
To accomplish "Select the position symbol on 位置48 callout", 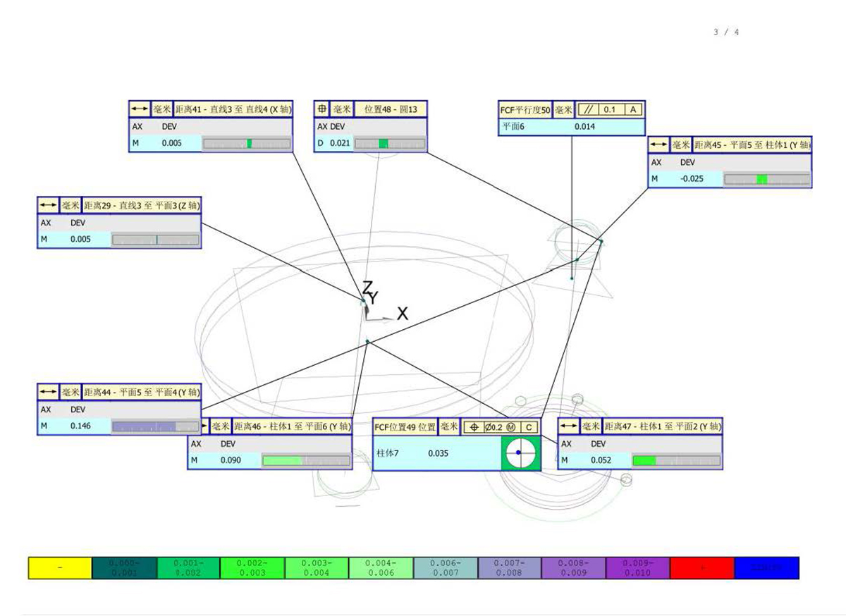I will (321, 110).
